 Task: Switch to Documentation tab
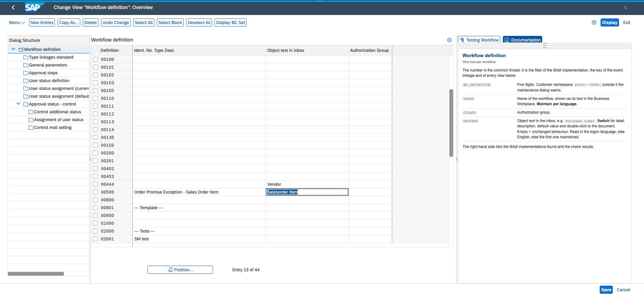pyautogui.click(x=523, y=40)
